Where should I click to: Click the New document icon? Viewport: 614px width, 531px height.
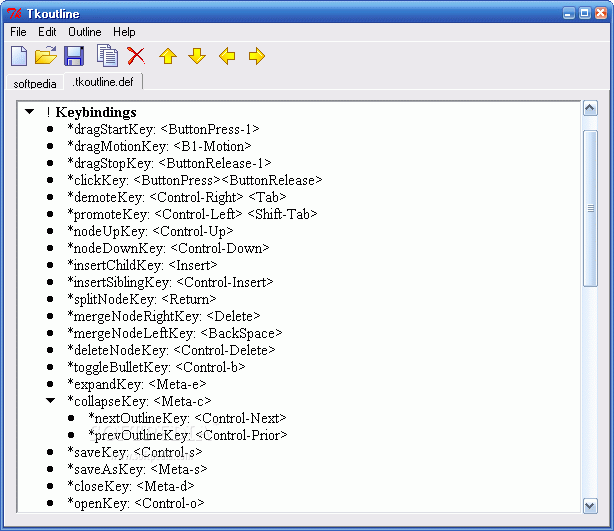pyautogui.click(x=19, y=56)
